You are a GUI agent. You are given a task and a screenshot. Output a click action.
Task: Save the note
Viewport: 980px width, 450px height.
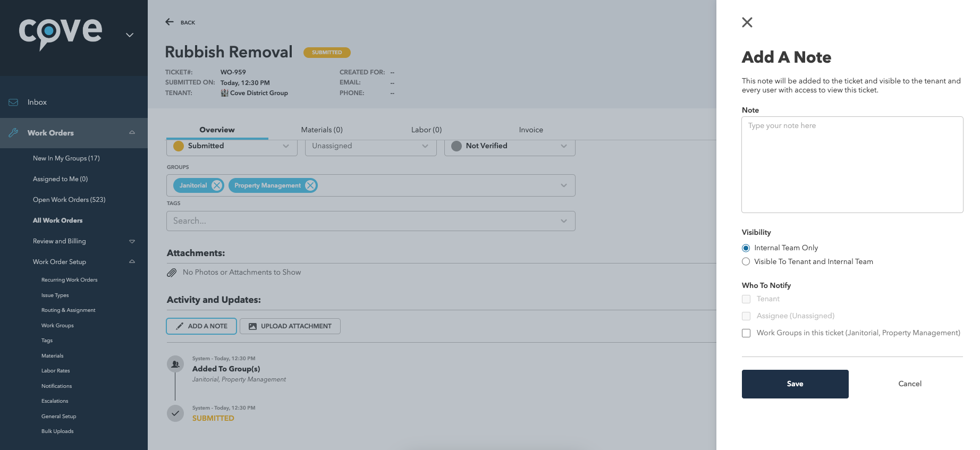pyautogui.click(x=795, y=384)
